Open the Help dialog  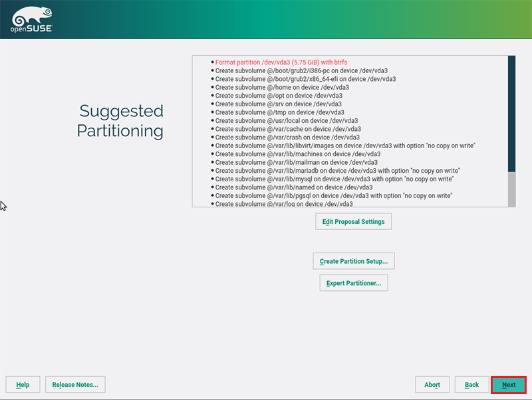(x=23, y=385)
